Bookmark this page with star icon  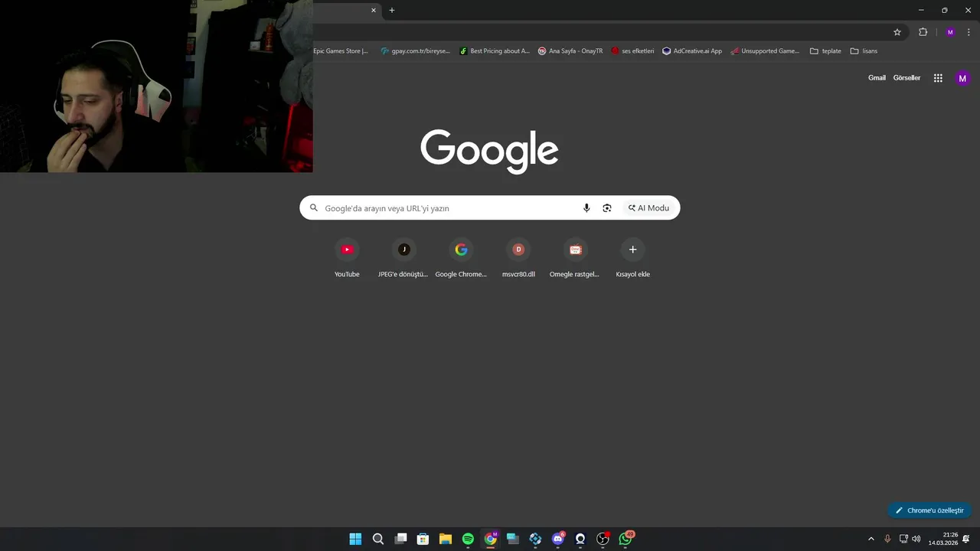coord(897,32)
